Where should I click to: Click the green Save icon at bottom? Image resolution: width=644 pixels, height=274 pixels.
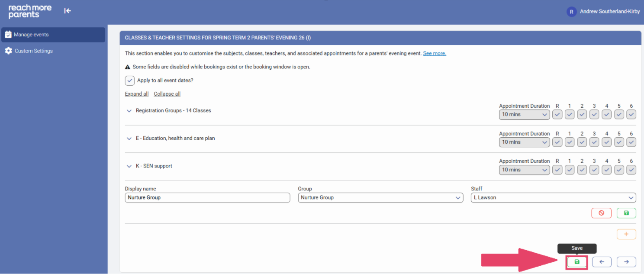[x=576, y=262]
